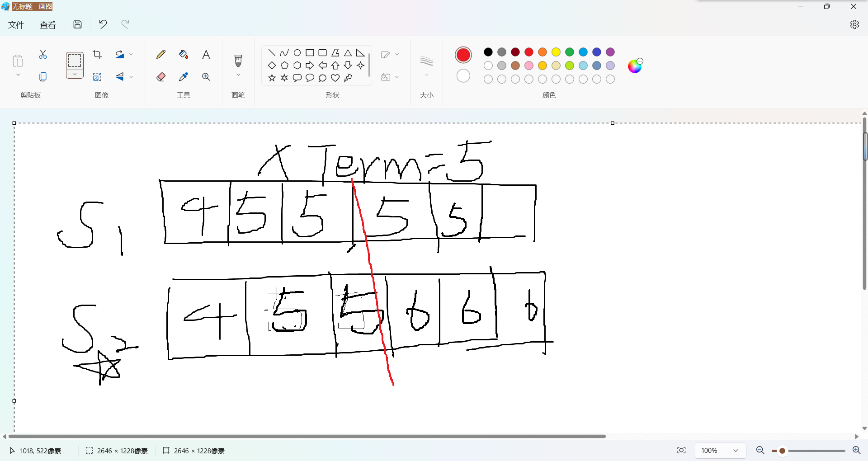Open the 查看 menu

[x=47, y=25]
